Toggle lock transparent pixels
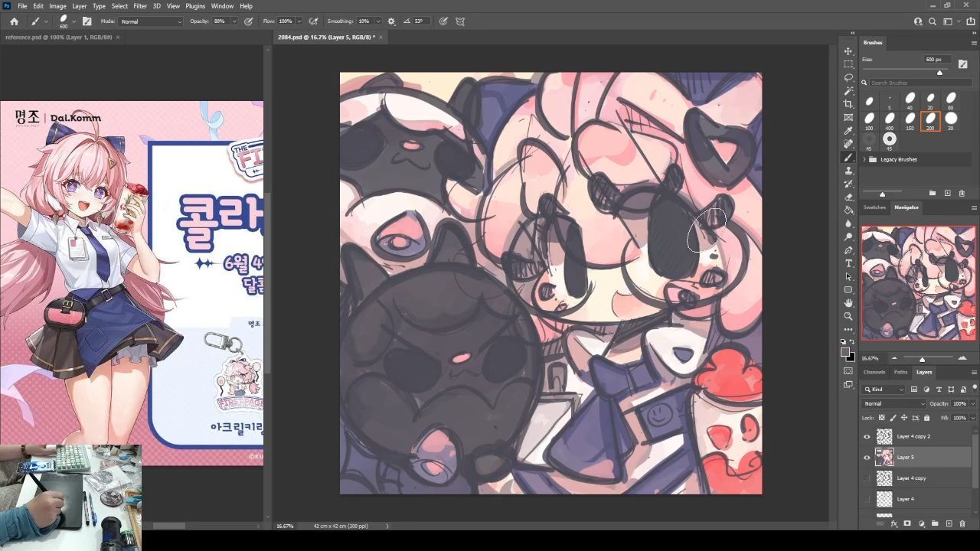This screenshot has width=980, height=551. click(882, 418)
